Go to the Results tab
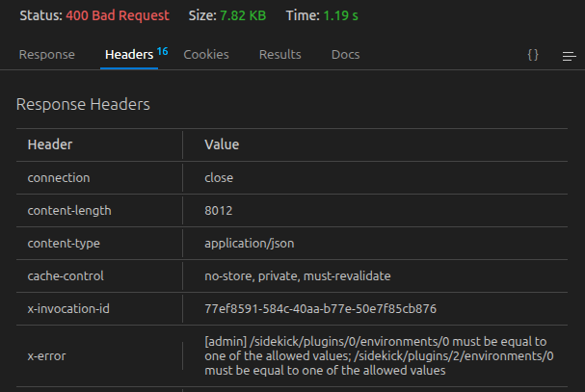The image size is (585, 392). click(279, 55)
